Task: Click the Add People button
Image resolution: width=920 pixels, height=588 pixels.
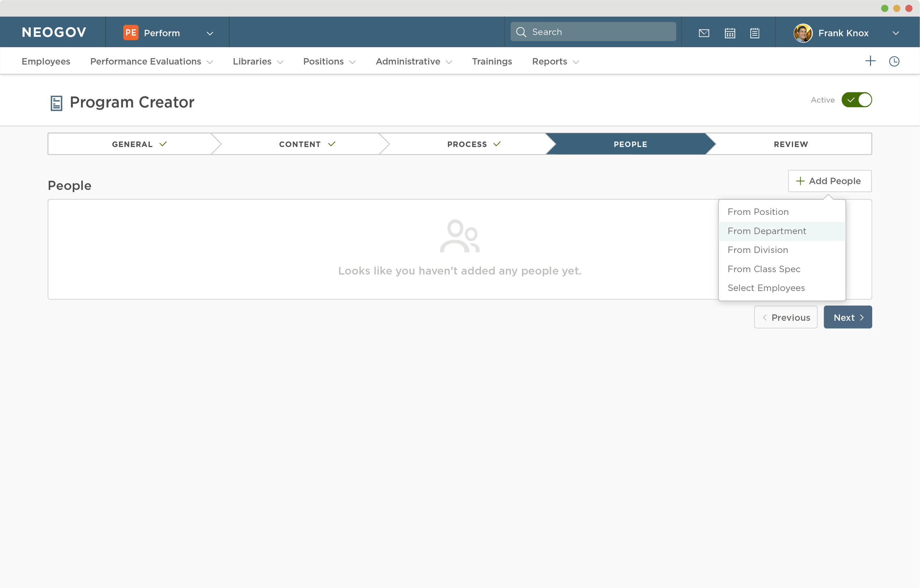Action: (x=830, y=181)
